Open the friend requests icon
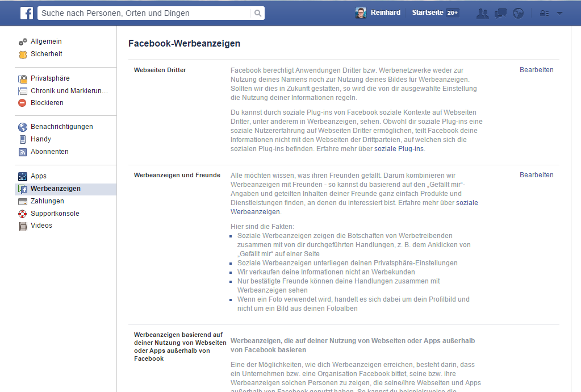581x392 pixels. click(482, 12)
